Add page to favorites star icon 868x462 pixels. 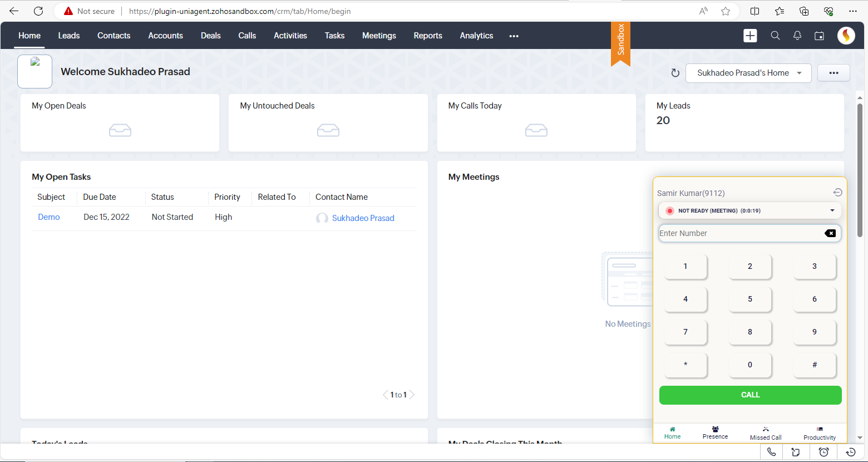[726, 11]
